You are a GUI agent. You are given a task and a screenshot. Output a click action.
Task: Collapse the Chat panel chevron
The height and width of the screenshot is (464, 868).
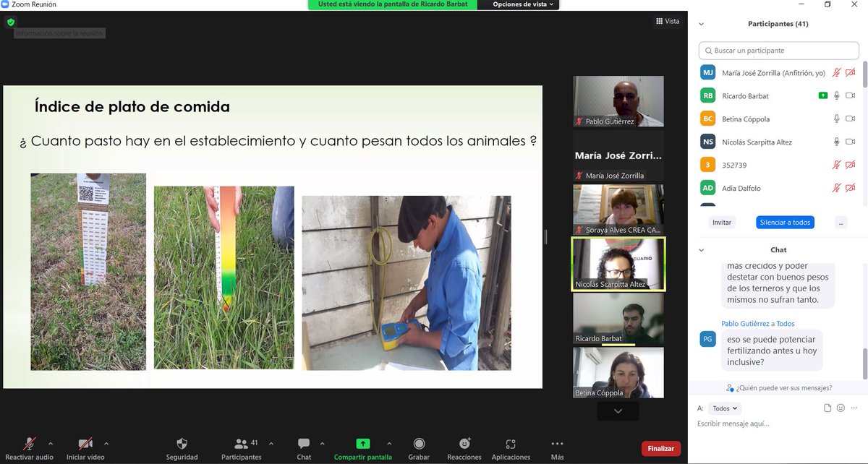coord(701,249)
